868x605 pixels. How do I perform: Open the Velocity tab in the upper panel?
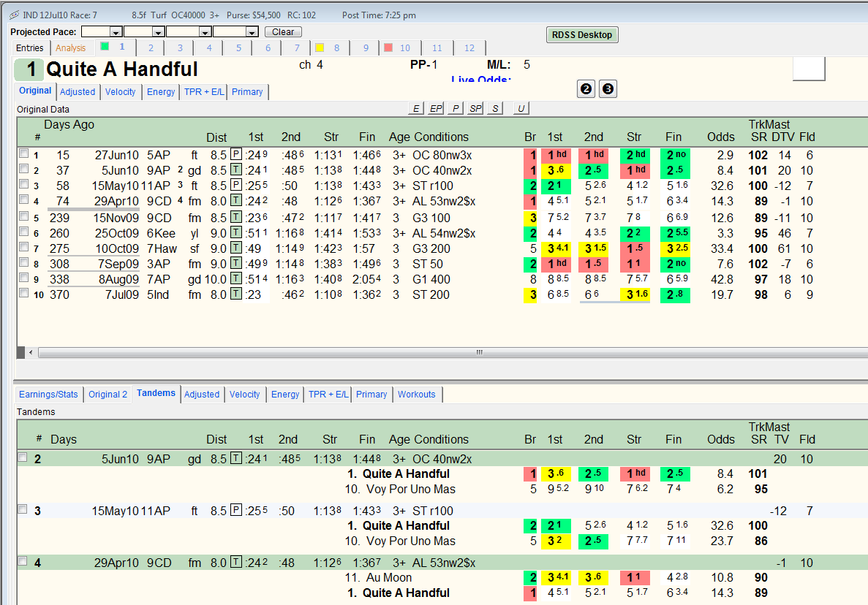pyautogui.click(x=120, y=92)
